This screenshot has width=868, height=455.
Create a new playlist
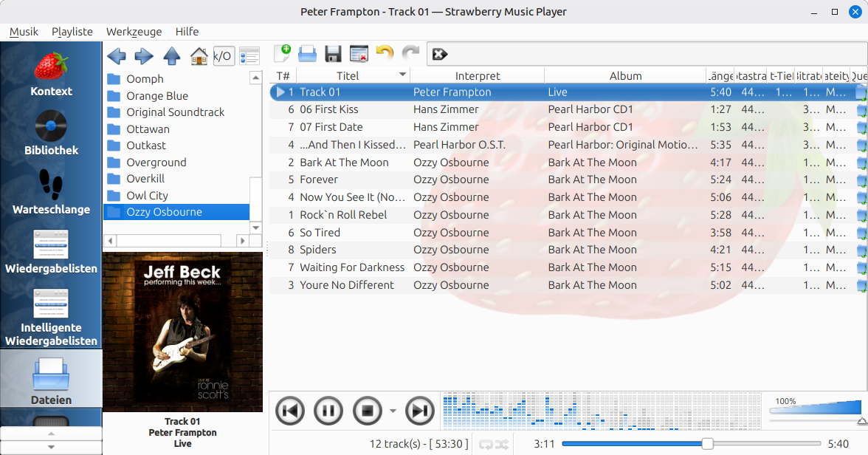282,54
